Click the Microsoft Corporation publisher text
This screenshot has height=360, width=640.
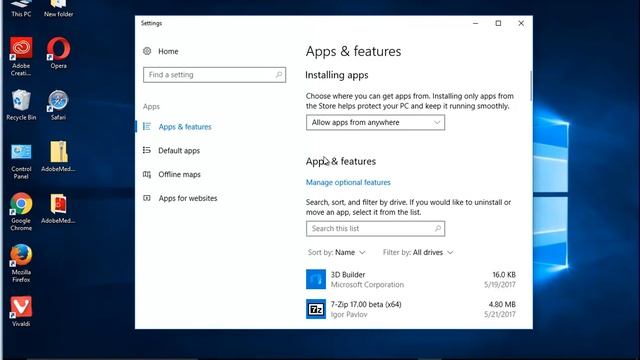[x=367, y=284]
